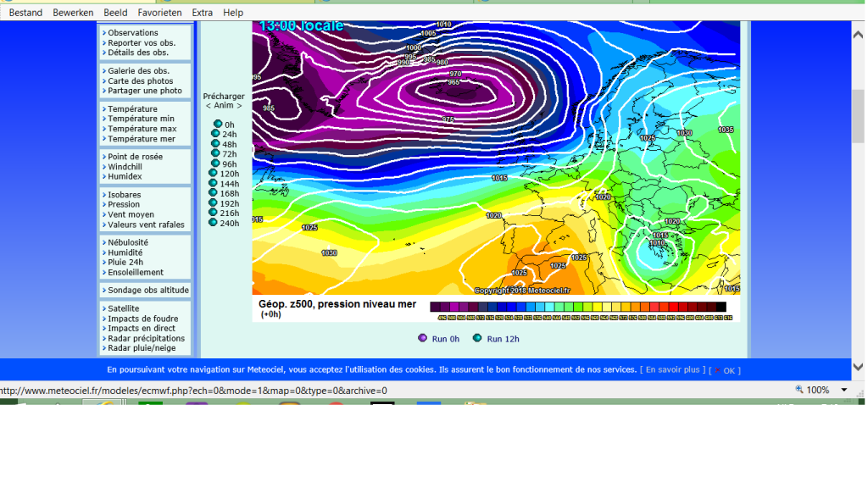Open Reporter vos obs.
Image resolution: width=868 pixels, height=488 pixels.
[x=142, y=42]
